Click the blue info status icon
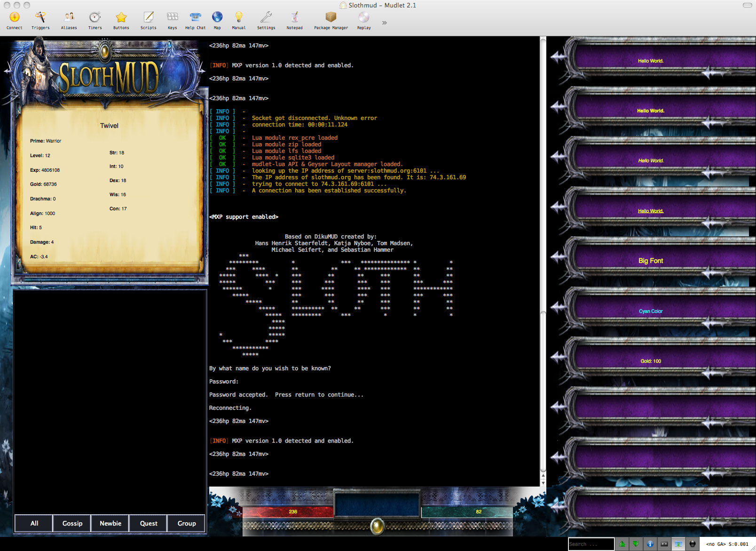The height and width of the screenshot is (551, 756). click(650, 544)
